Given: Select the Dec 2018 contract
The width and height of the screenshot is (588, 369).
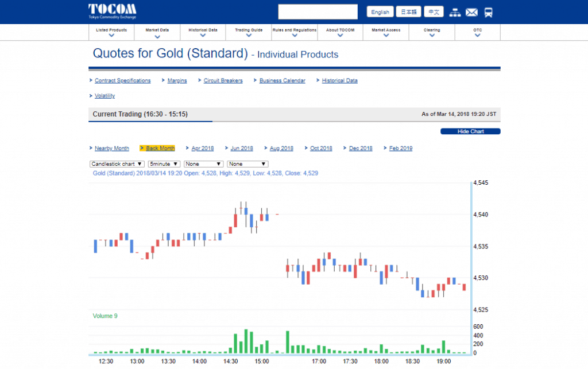Looking at the screenshot, I should click(361, 149).
